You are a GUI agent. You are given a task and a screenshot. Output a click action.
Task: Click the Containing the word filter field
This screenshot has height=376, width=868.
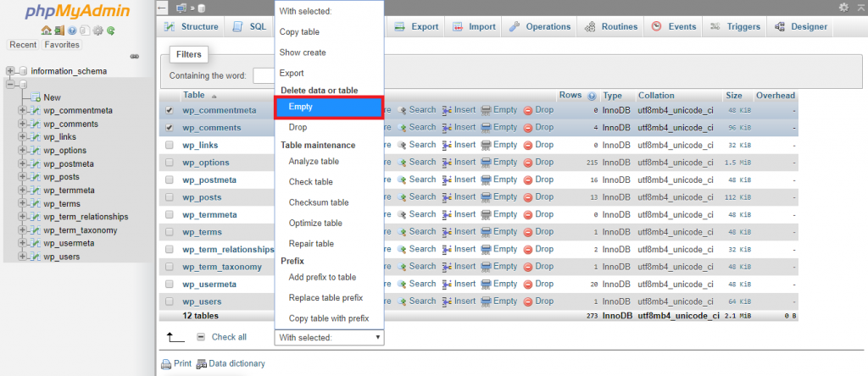(x=263, y=75)
